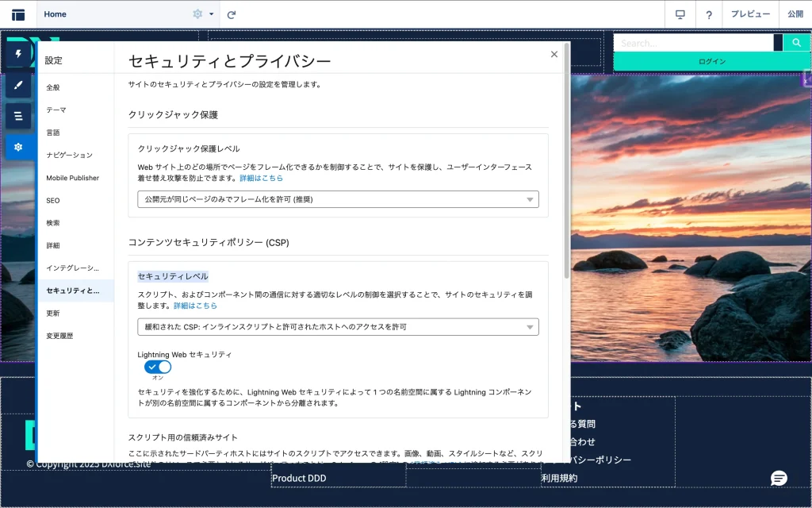The image size is (812, 508).
Task: Click the プレビュー button
Action: 749,14
